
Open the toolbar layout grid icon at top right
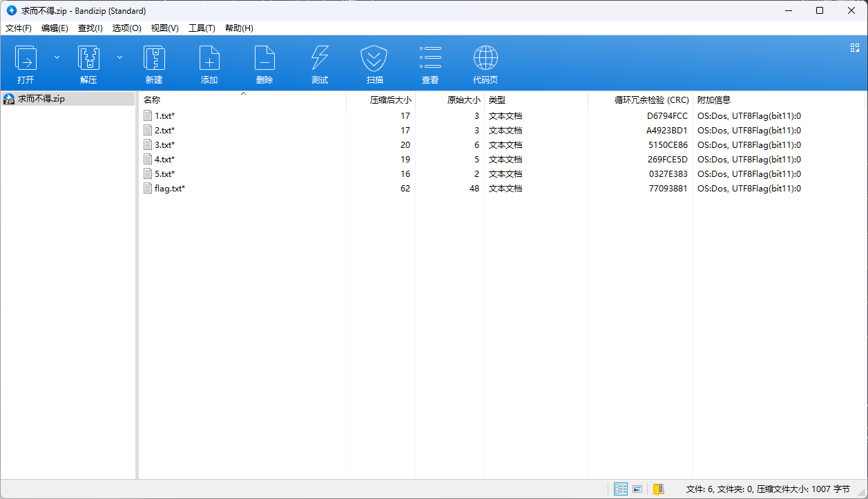pos(854,48)
